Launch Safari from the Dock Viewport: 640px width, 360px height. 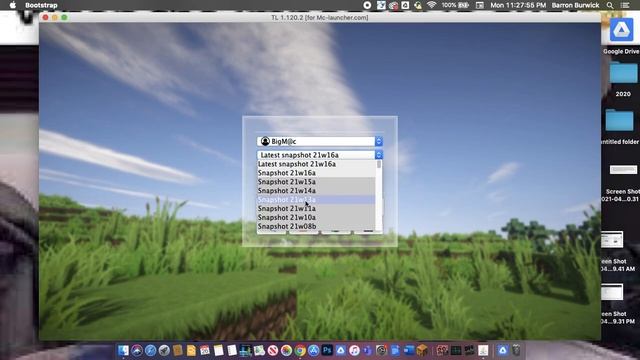point(150,350)
